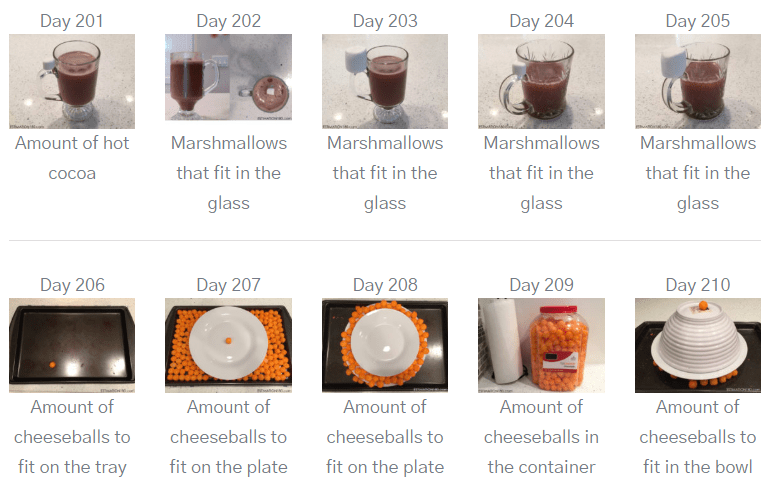
Task: Click Day 202 'Marshmallows that fit in the glass' caption
Action: point(228,173)
